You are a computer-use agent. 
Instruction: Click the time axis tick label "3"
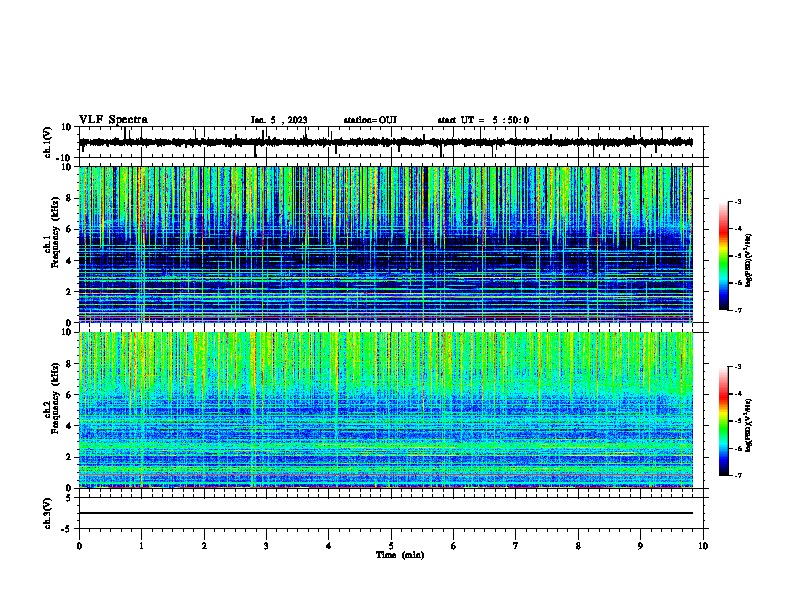pyautogui.click(x=266, y=546)
